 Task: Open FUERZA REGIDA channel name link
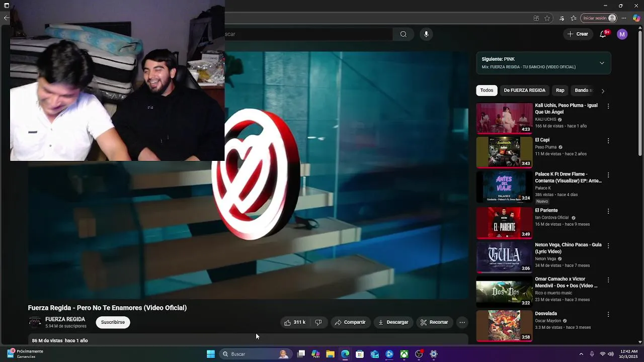[x=65, y=319]
